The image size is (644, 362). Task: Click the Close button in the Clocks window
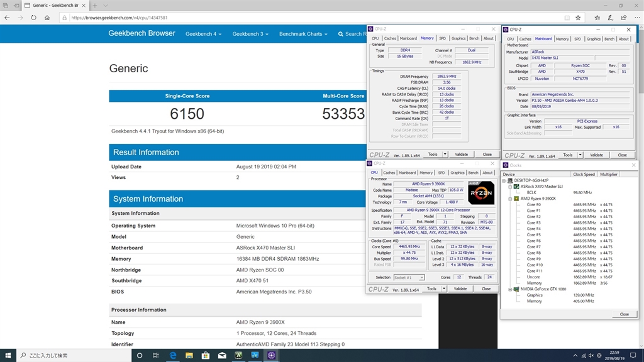point(623,314)
